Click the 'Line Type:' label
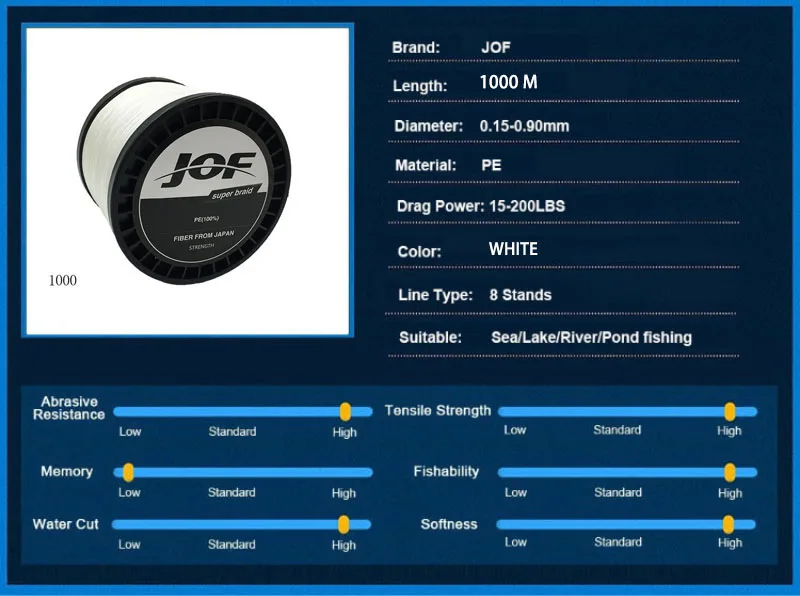Viewport: 800px width, 596px height. tap(436, 295)
